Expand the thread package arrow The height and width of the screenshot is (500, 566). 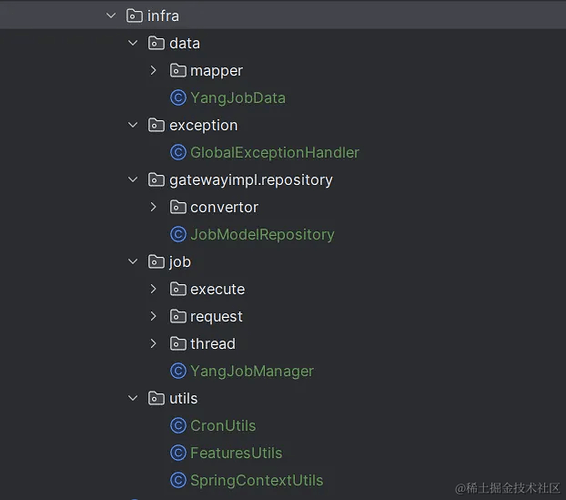point(153,343)
